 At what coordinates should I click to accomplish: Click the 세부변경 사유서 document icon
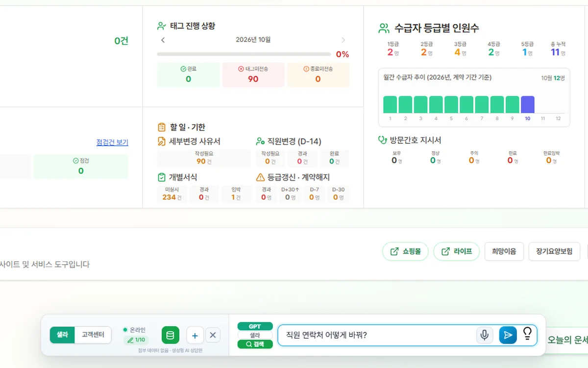[x=162, y=141]
